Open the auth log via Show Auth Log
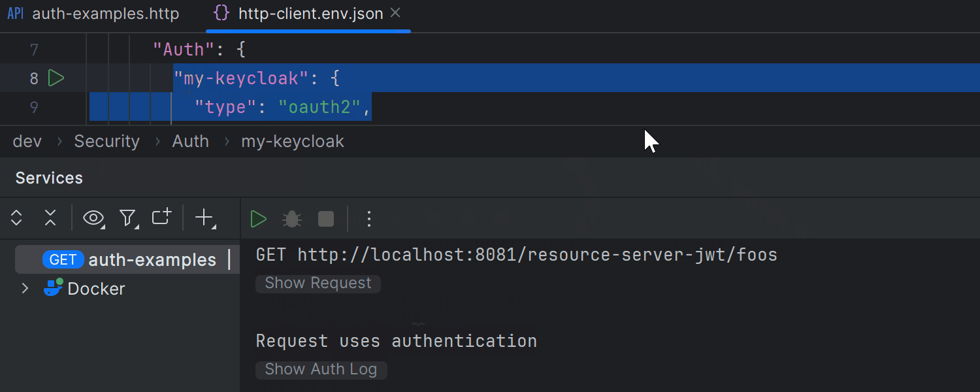The height and width of the screenshot is (392, 980). coord(321,369)
